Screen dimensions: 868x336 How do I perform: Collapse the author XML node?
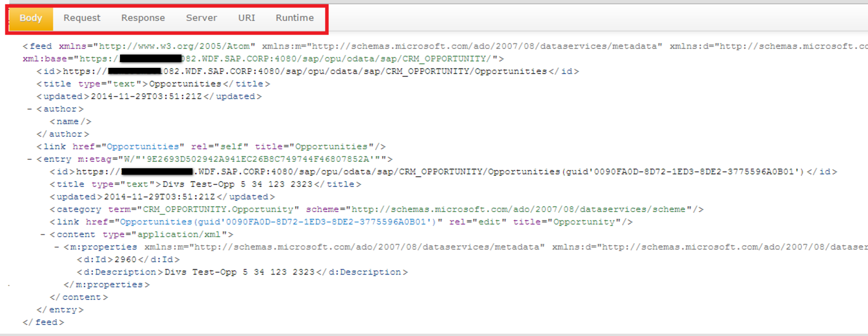tap(29, 109)
